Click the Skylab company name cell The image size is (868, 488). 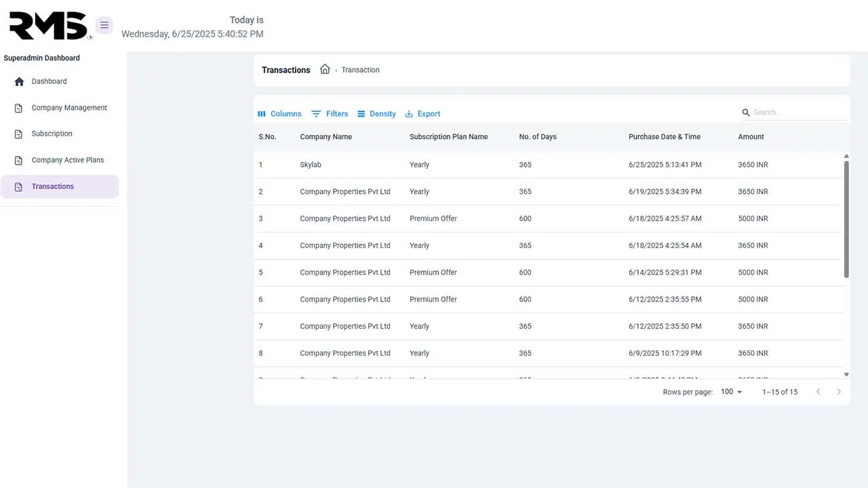pos(311,165)
